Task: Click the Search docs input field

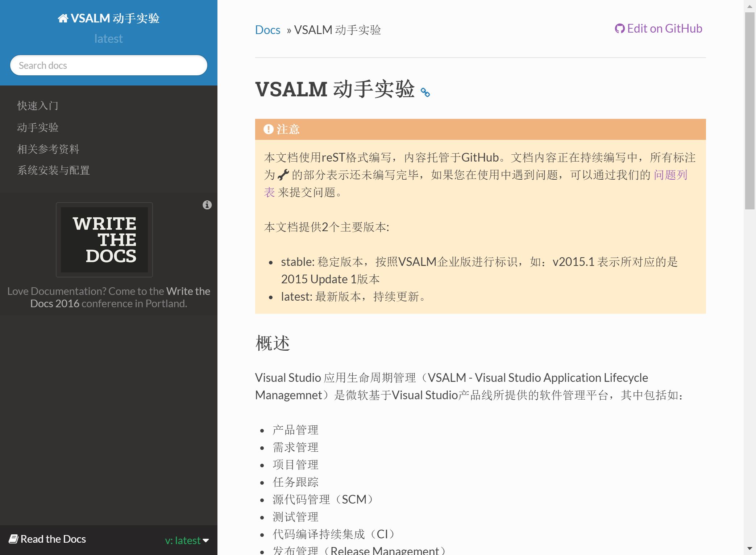Action: coord(108,65)
